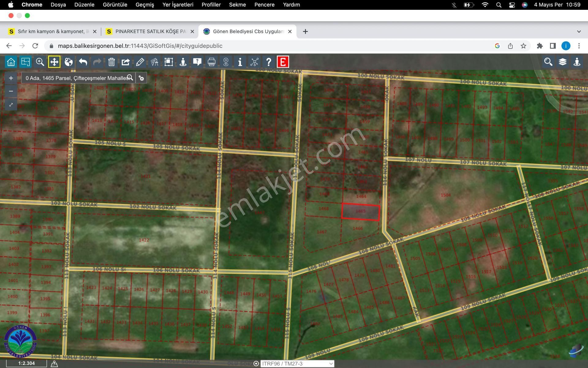Open the Yer İşaretleri menu
The image size is (588, 368).
point(178,5)
